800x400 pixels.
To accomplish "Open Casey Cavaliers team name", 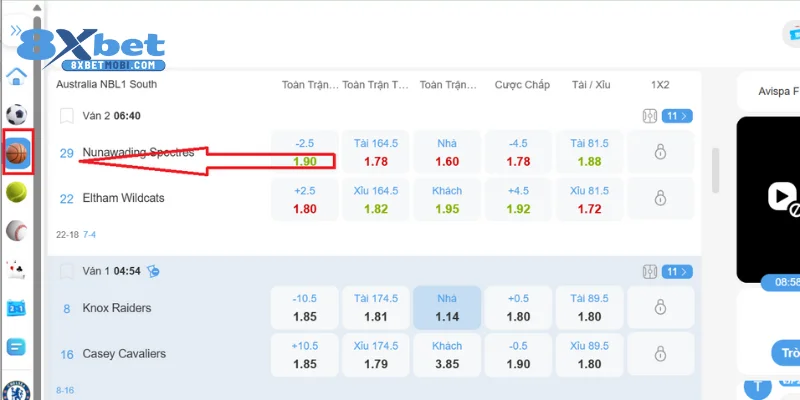I will [124, 354].
